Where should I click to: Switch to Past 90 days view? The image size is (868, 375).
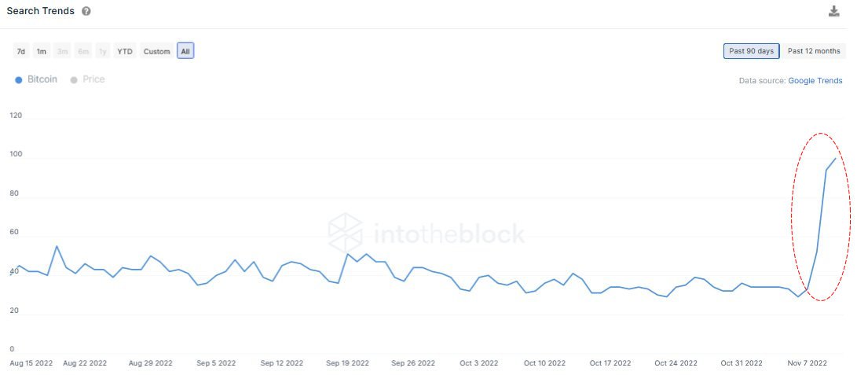point(751,51)
